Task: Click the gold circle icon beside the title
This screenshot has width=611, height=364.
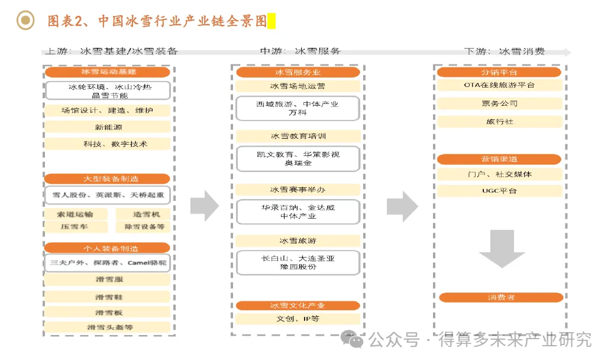Action: click(24, 21)
